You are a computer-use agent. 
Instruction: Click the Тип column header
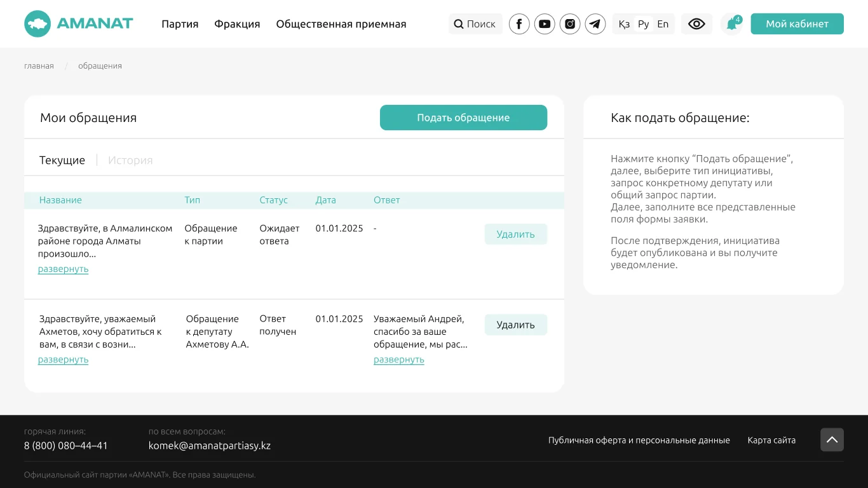193,200
